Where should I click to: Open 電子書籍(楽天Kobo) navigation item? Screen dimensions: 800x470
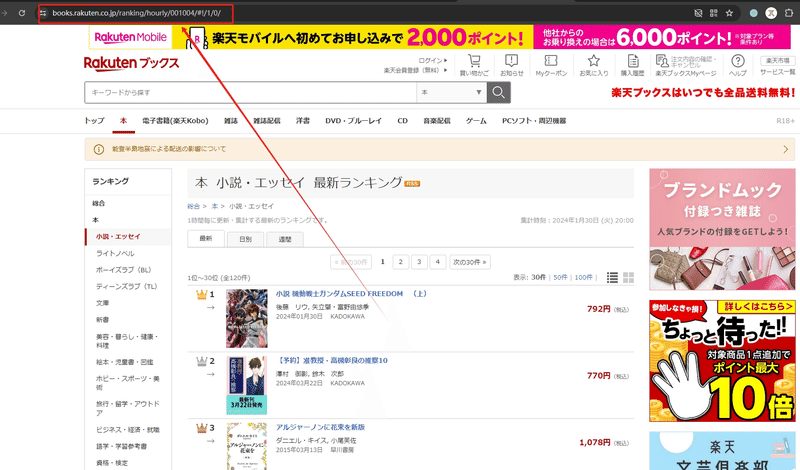175,121
